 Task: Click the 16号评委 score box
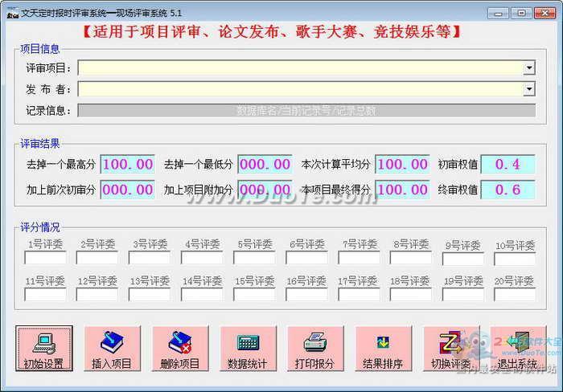click(x=307, y=295)
